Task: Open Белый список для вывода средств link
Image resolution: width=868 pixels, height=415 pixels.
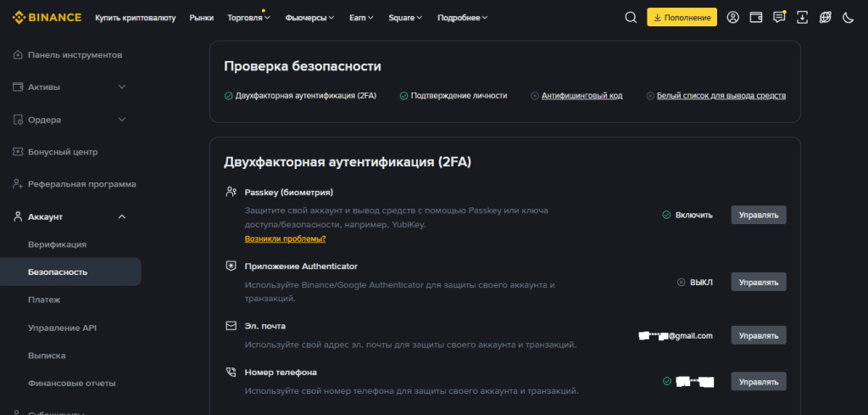Action: point(721,96)
